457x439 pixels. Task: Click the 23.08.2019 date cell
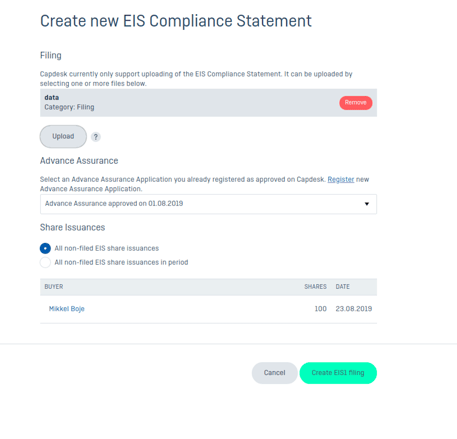(354, 309)
